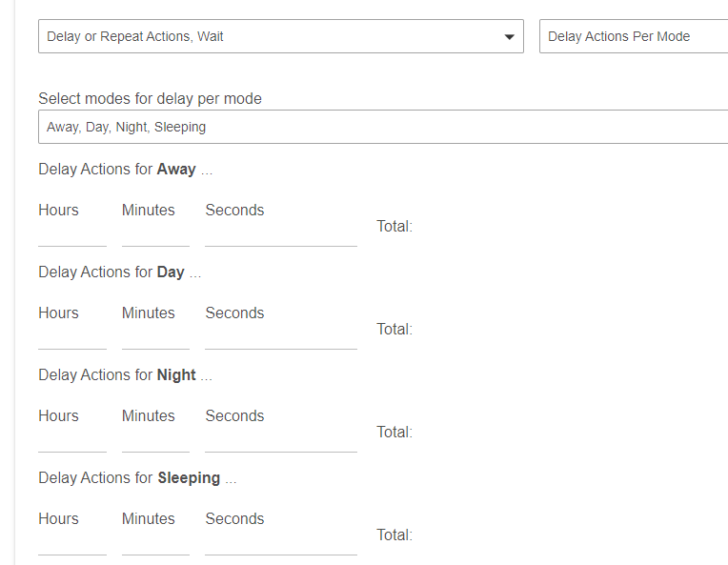Select the Hours input for Sleeping mode
This screenshot has width=728, height=565.
tap(71, 543)
